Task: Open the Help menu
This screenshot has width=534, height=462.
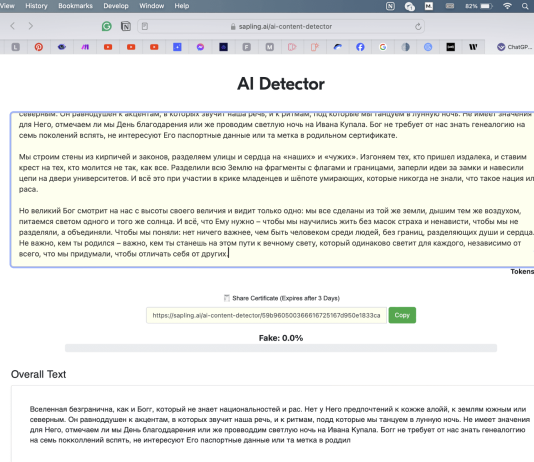Action: (182, 6)
